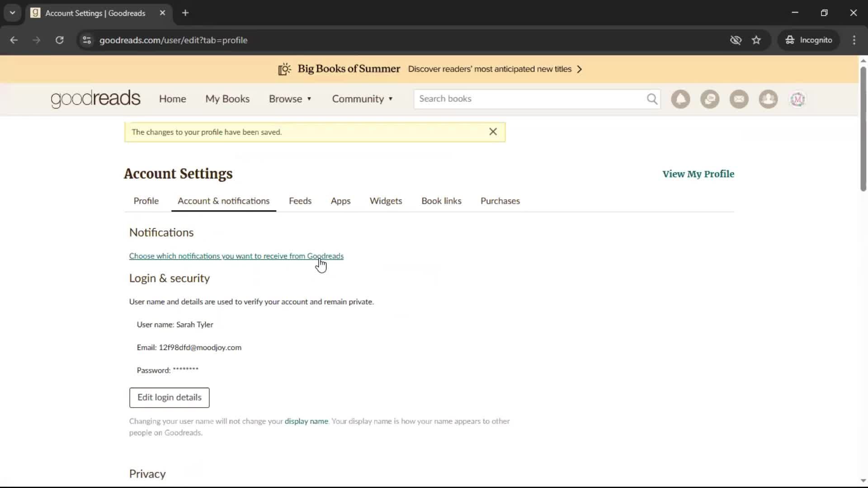The height and width of the screenshot is (488, 868).
Task: View site information icon in address bar
Action: tap(87, 40)
